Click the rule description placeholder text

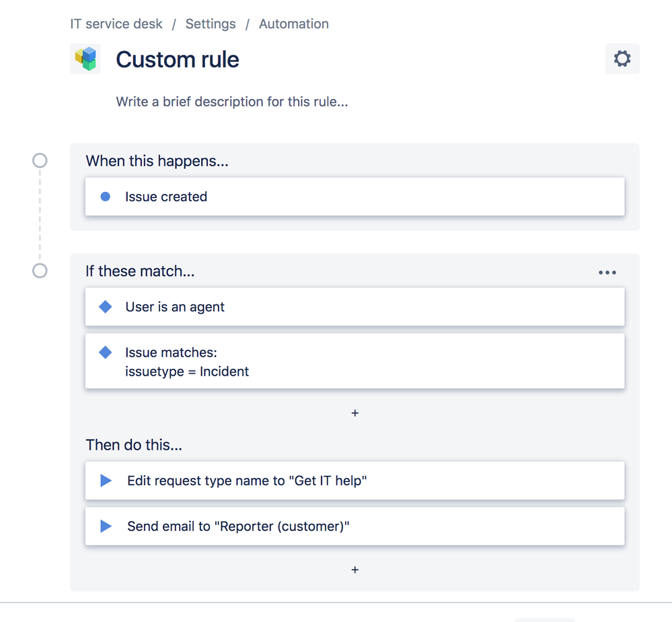231,102
